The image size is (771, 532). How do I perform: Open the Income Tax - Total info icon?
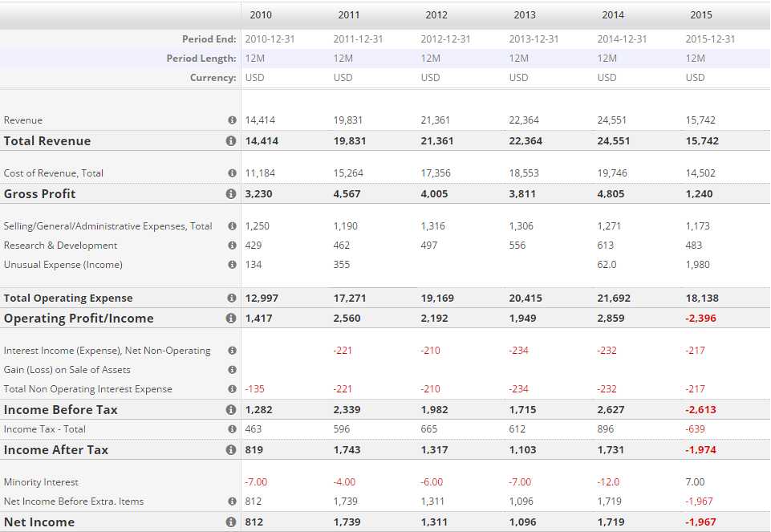pos(232,429)
